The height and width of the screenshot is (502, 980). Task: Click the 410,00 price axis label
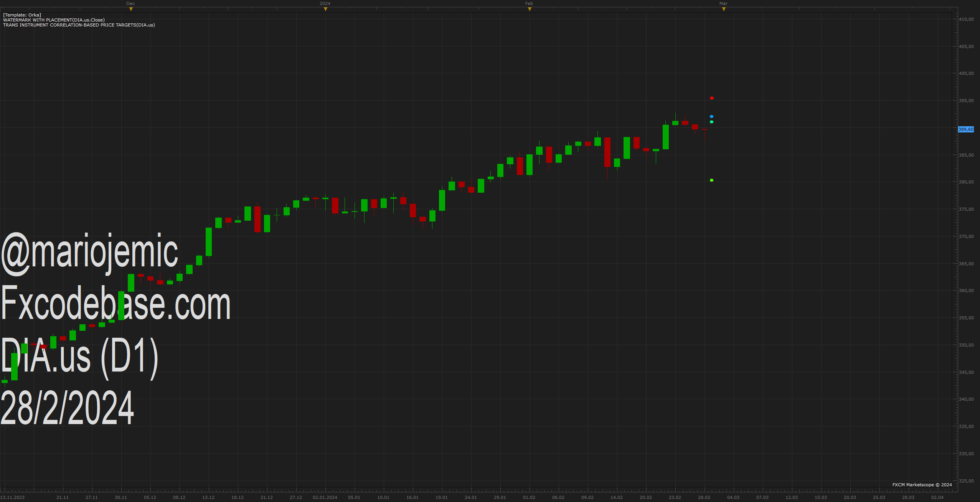point(966,19)
